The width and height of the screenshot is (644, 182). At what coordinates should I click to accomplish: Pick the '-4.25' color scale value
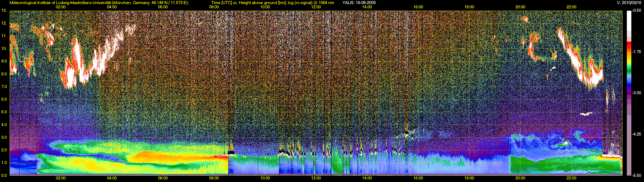tap(636, 134)
